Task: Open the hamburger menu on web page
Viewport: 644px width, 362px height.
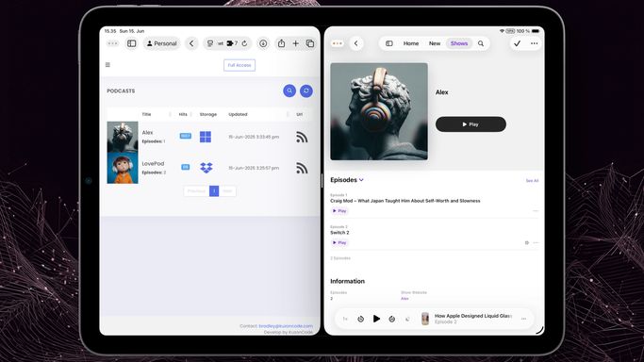Action: [x=107, y=65]
